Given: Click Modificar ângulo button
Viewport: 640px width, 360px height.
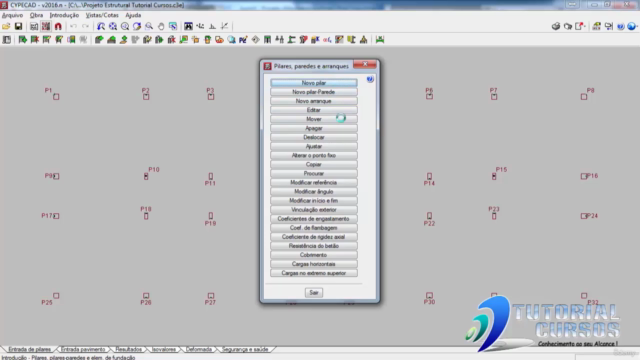Looking at the screenshot, I should point(313,191).
